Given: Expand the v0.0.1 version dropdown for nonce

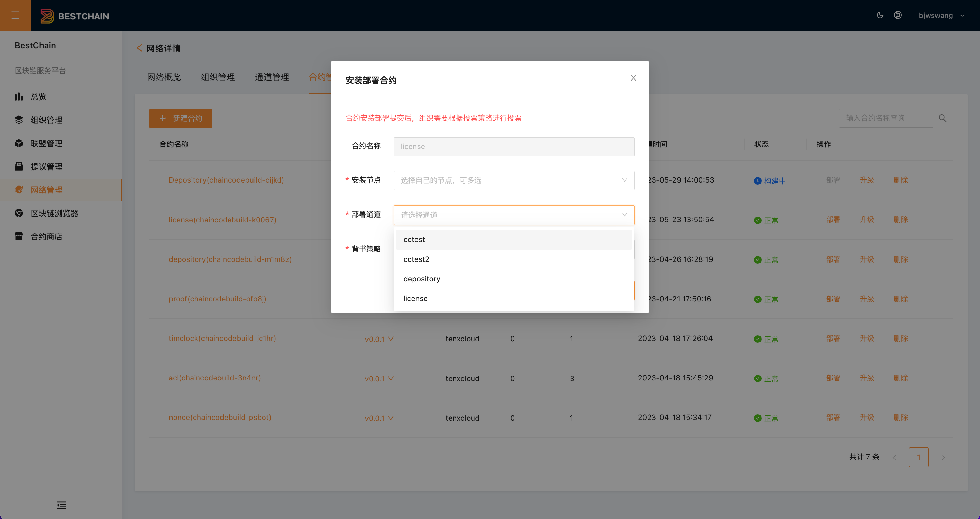Looking at the screenshot, I should click(x=379, y=419).
